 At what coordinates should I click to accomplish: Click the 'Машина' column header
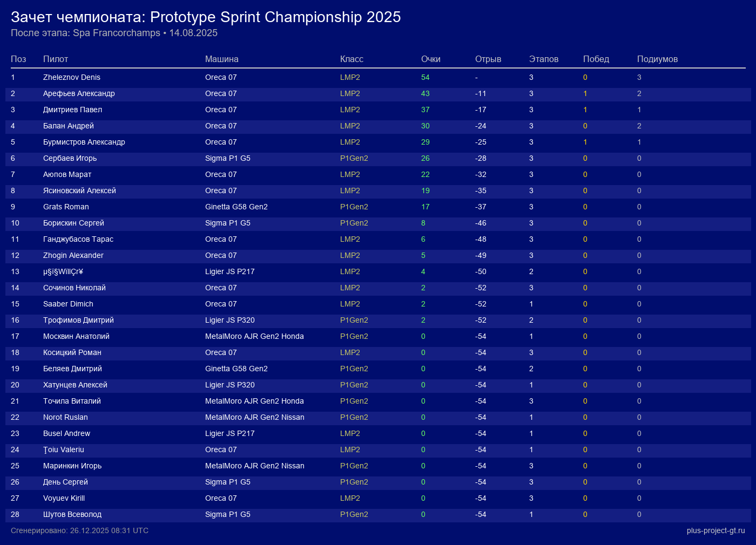pos(222,59)
